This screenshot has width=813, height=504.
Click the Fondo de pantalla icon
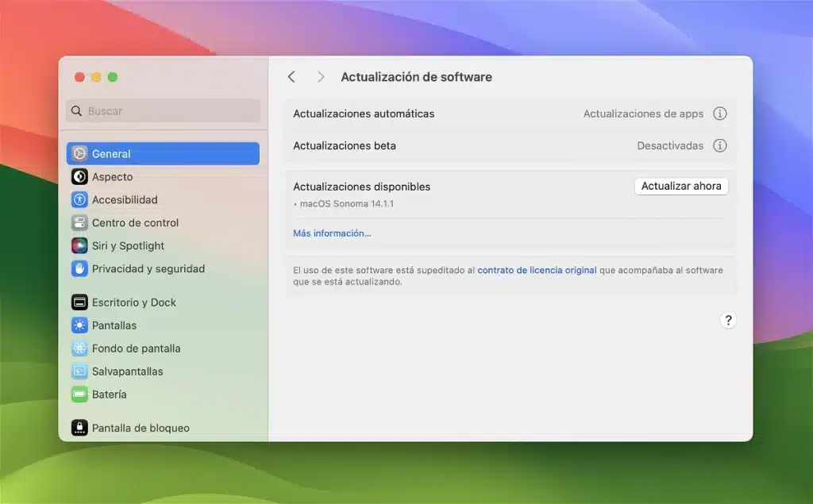[79, 348]
